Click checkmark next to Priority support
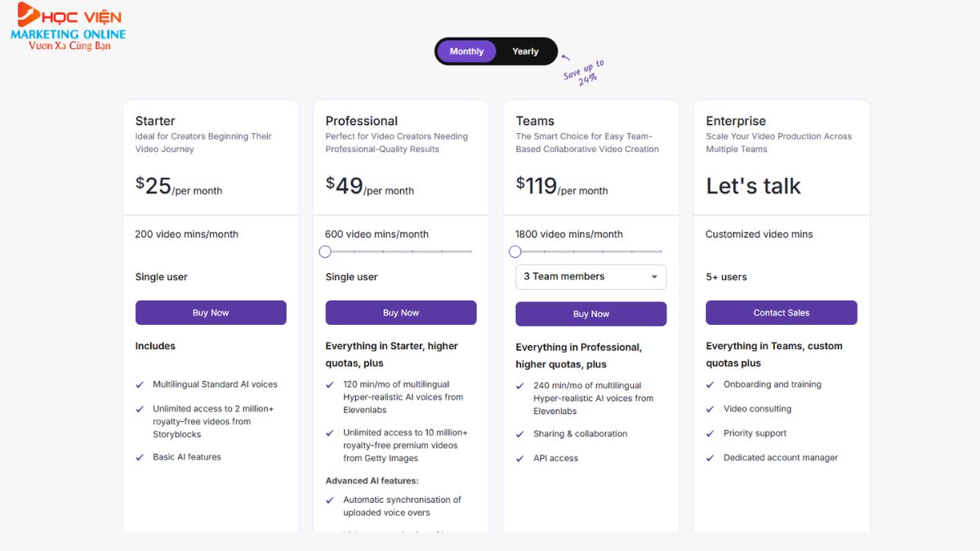Viewport: 980px width, 551px height. coord(710,433)
